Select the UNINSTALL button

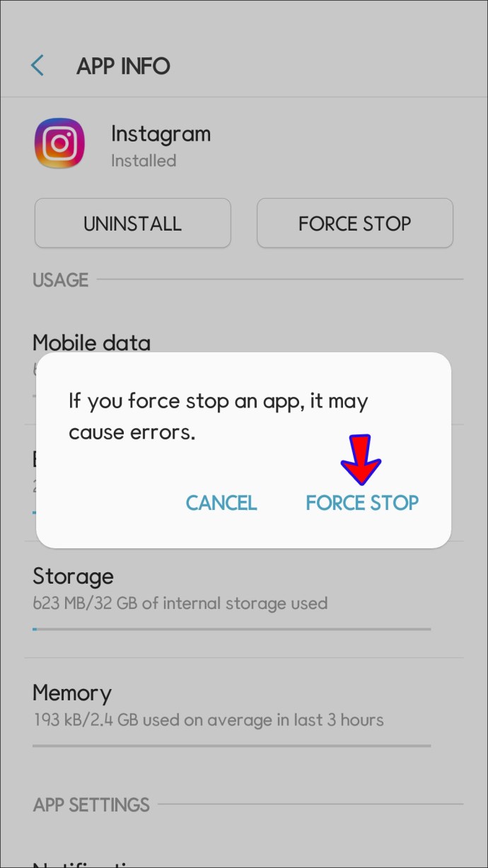pyautogui.click(x=133, y=224)
